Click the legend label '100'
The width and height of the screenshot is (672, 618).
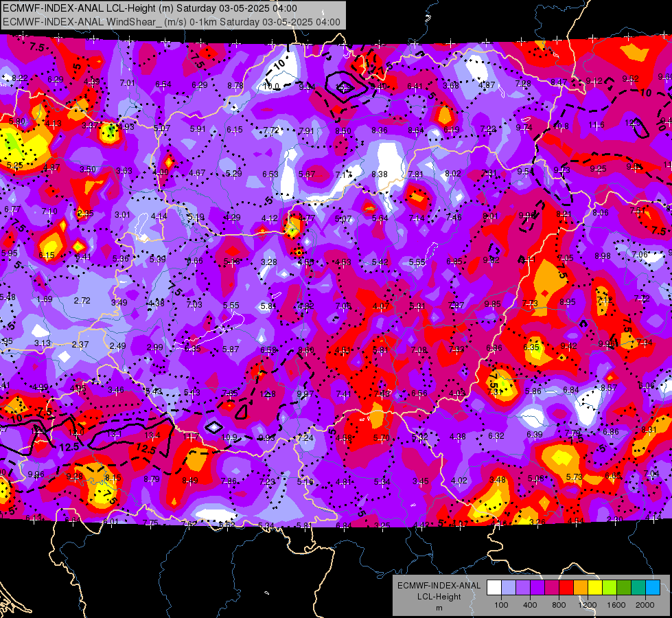(x=501, y=605)
